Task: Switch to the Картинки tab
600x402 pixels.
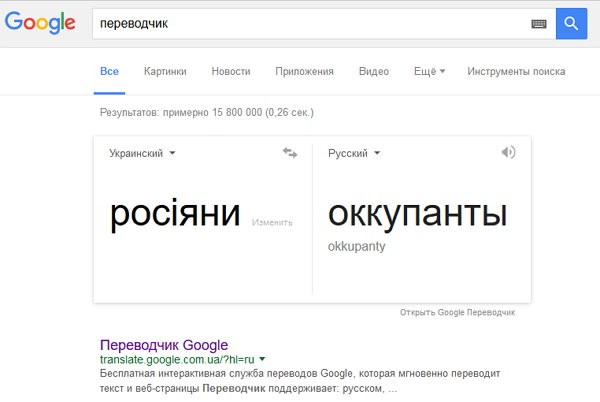Action: click(165, 71)
